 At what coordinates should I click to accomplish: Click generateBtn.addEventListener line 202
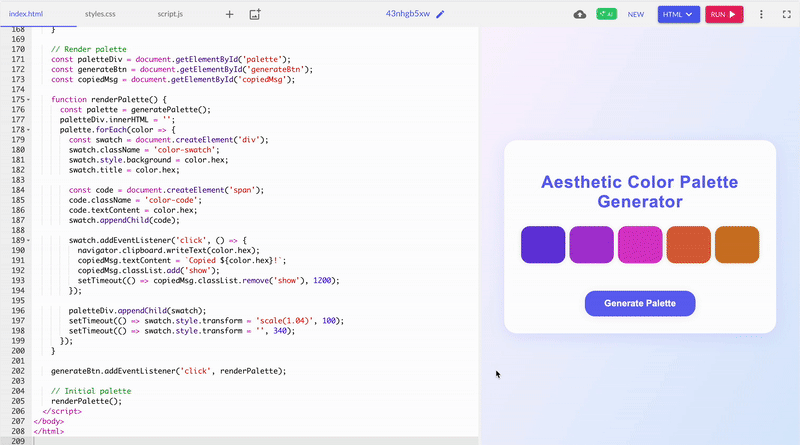(x=168, y=371)
